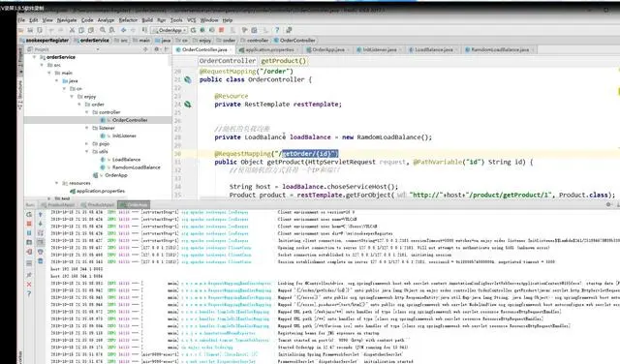The image size is (620, 364).
Task: Navigate back with the blue arrow
Action: [124, 30]
